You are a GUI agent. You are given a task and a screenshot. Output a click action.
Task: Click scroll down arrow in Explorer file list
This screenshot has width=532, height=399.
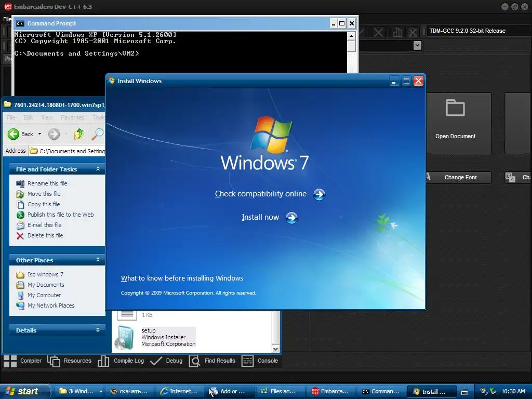coord(275,349)
